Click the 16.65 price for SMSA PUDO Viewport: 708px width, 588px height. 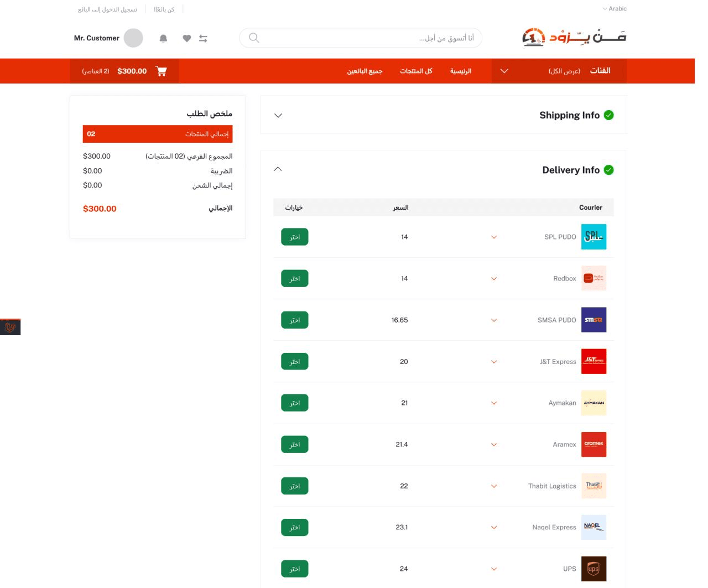[x=400, y=320]
